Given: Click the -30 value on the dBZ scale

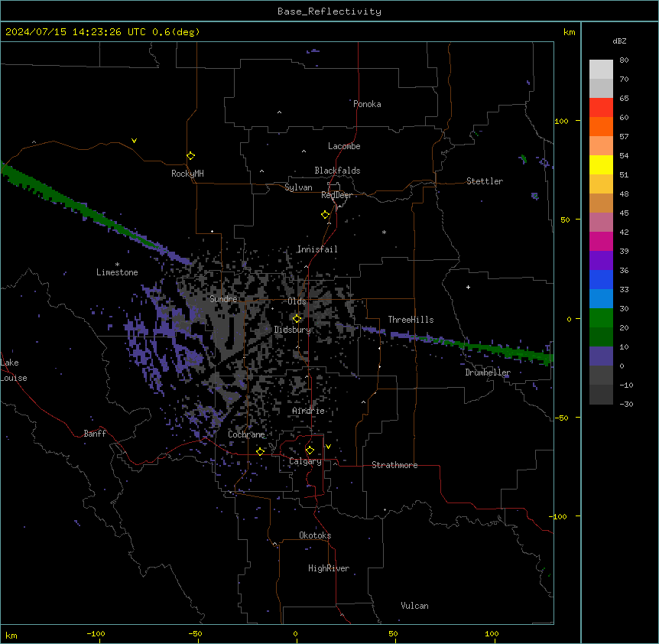Looking at the screenshot, I should [626, 404].
